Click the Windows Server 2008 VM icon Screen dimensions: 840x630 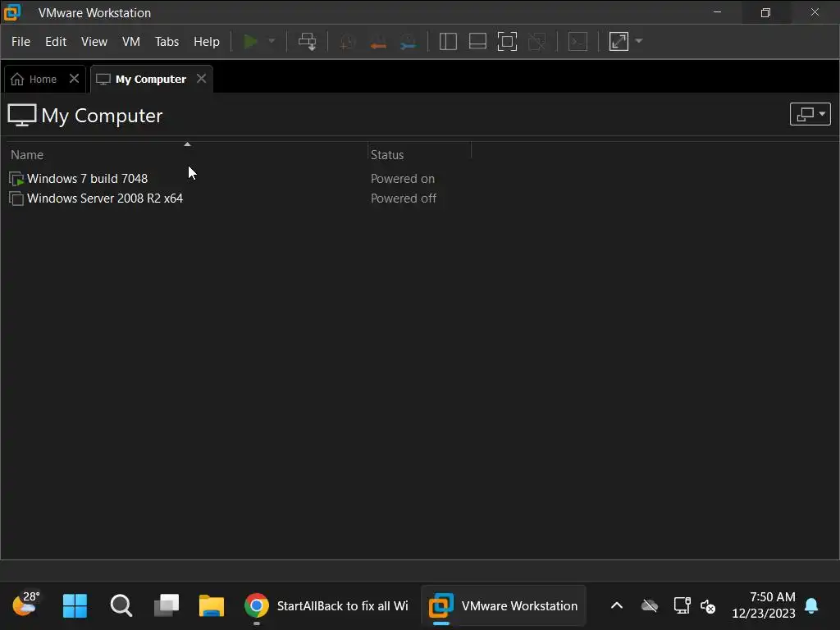pos(16,199)
